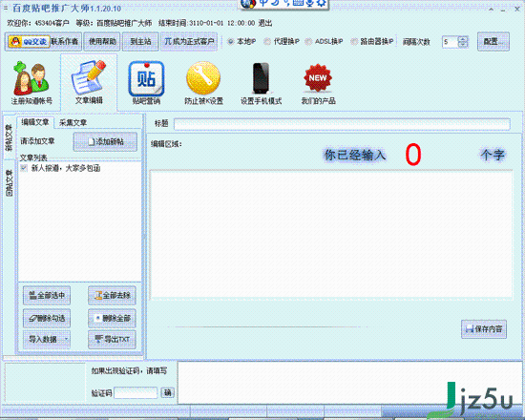Open the 文章编辑 article editor icon

click(x=89, y=82)
